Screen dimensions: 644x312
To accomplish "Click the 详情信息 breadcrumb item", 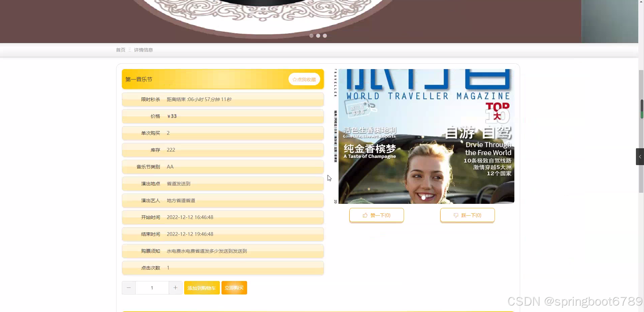I will pos(143,50).
